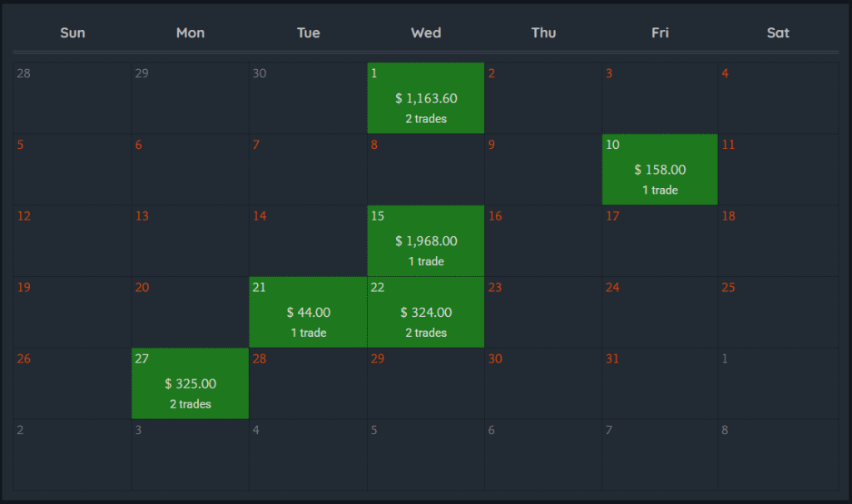Open day 15 with $1,968.00 profit

point(426,241)
